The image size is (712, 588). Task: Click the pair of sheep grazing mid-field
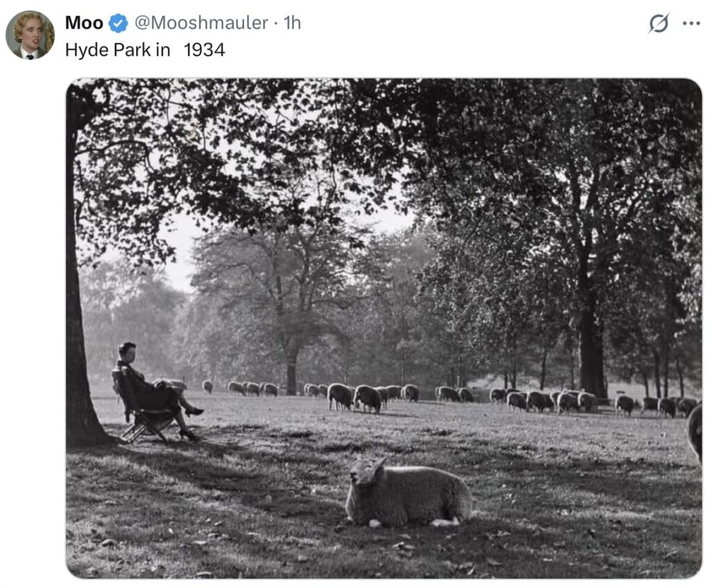click(x=355, y=397)
